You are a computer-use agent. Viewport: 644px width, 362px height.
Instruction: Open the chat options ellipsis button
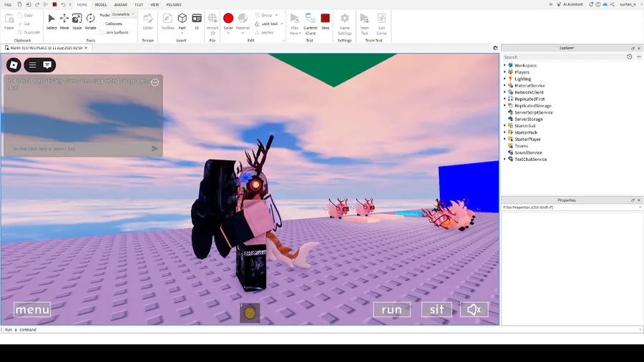[x=155, y=82]
